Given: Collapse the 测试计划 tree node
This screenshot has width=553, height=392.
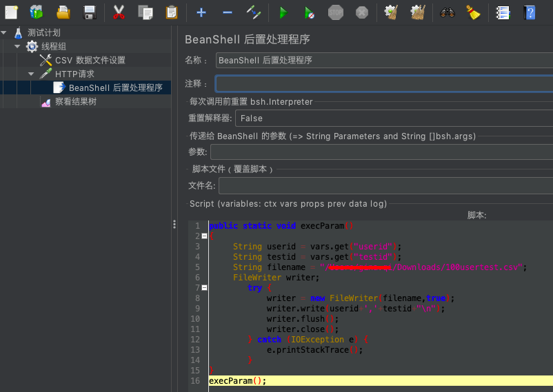Looking at the screenshot, I should 5,33.
